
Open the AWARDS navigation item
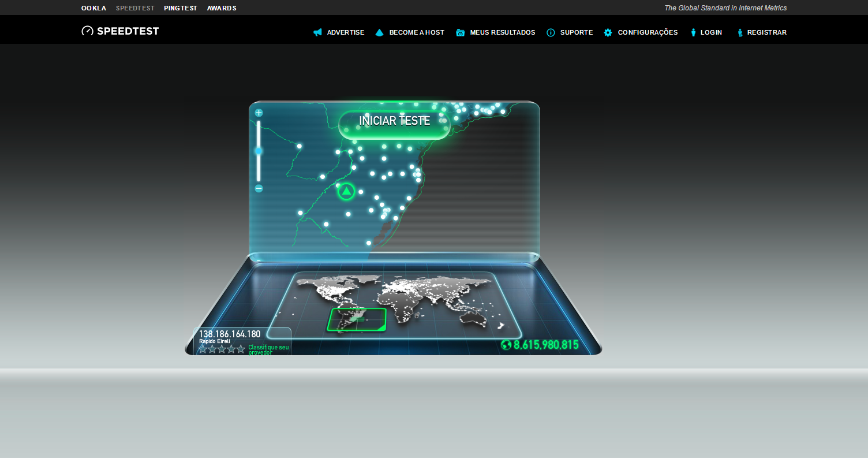[222, 8]
